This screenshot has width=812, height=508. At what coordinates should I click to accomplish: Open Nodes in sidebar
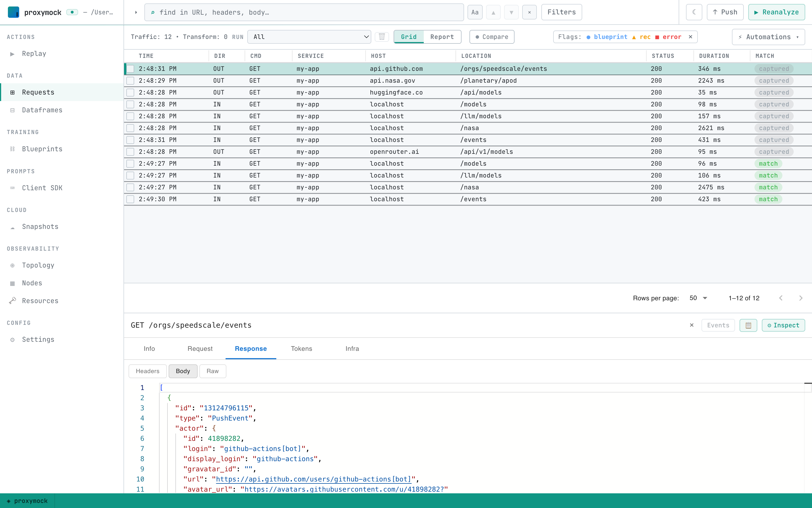click(62, 283)
